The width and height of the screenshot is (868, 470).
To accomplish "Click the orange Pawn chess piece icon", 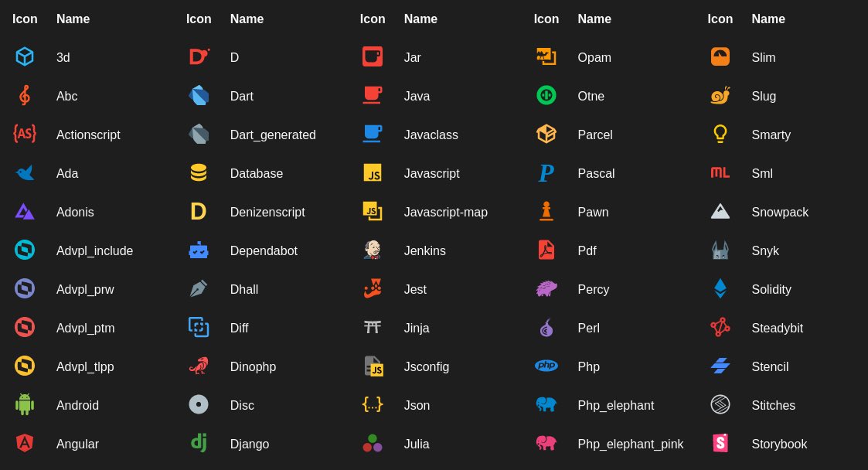I will click(x=546, y=212).
